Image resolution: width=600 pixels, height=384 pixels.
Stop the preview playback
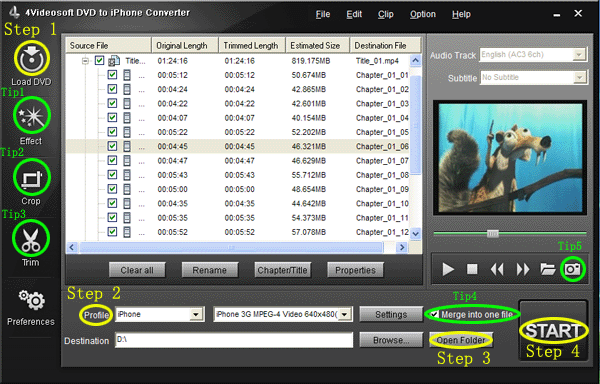472,269
